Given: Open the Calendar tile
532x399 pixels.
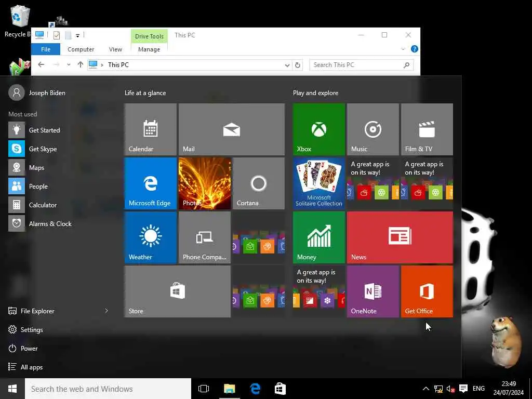Looking at the screenshot, I should (150, 129).
